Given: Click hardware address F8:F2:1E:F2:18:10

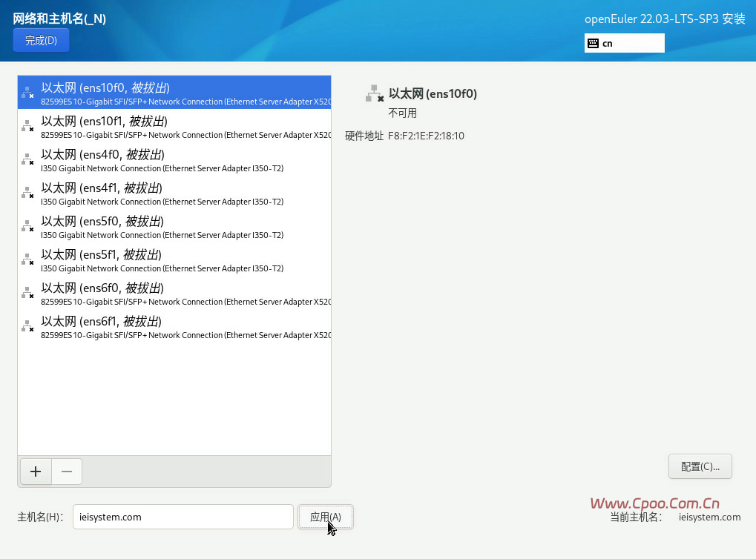Looking at the screenshot, I should 426,136.
